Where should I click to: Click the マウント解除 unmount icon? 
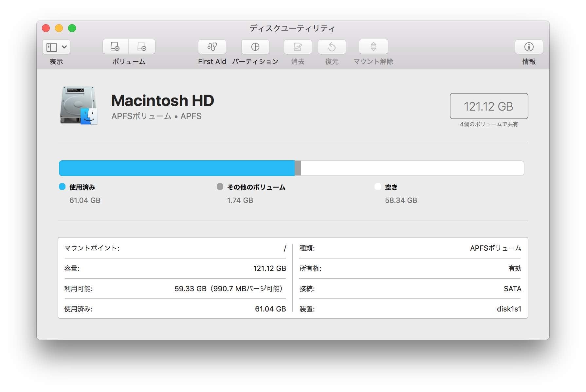coord(374,47)
